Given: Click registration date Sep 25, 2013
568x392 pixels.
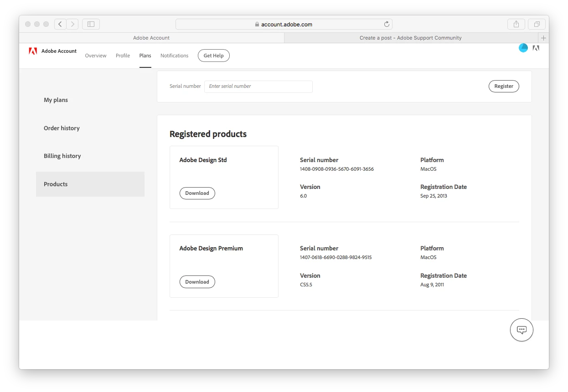Looking at the screenshot, I should point(434,196).
